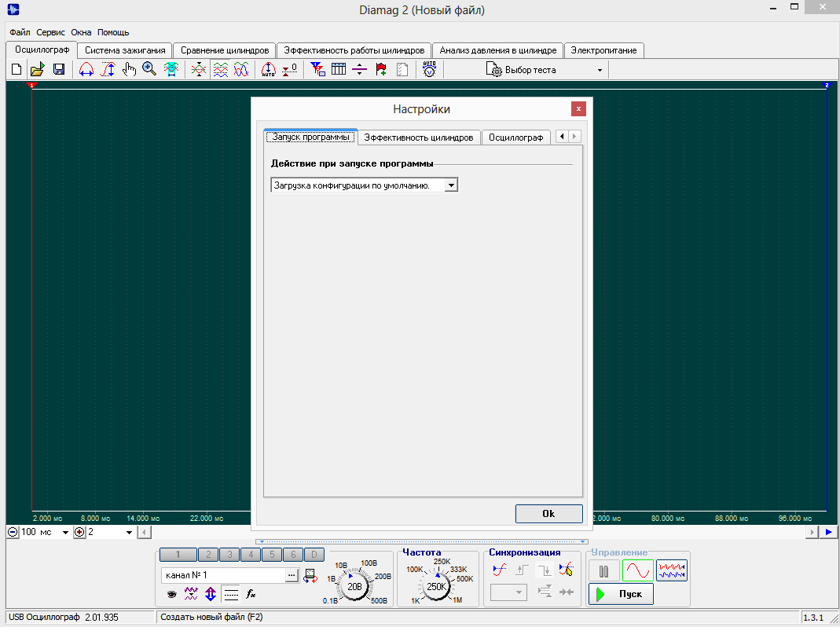This screenshot has height=627, width=840.
Task: Click the purple line divider icon
Action: (359, 69)
